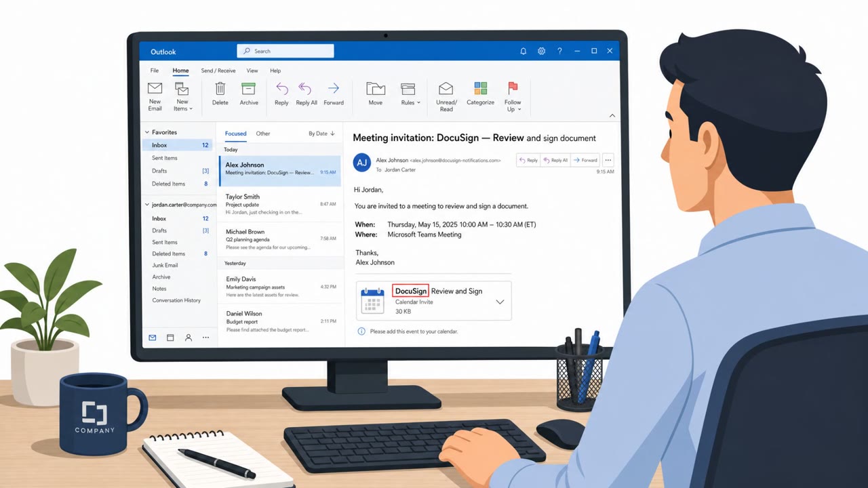Click Reply All button in message header
The image size is (868, 488).
[x=556, y=161]
